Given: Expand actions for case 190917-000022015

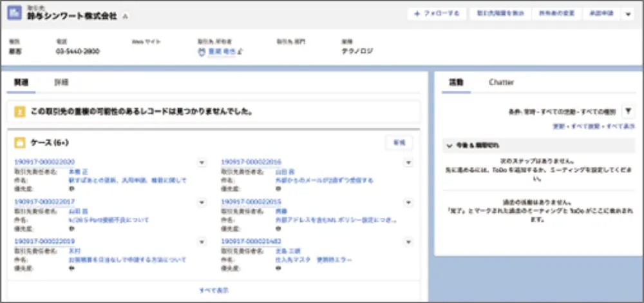Looking at the screenshot, I should (x=408, y=202).
